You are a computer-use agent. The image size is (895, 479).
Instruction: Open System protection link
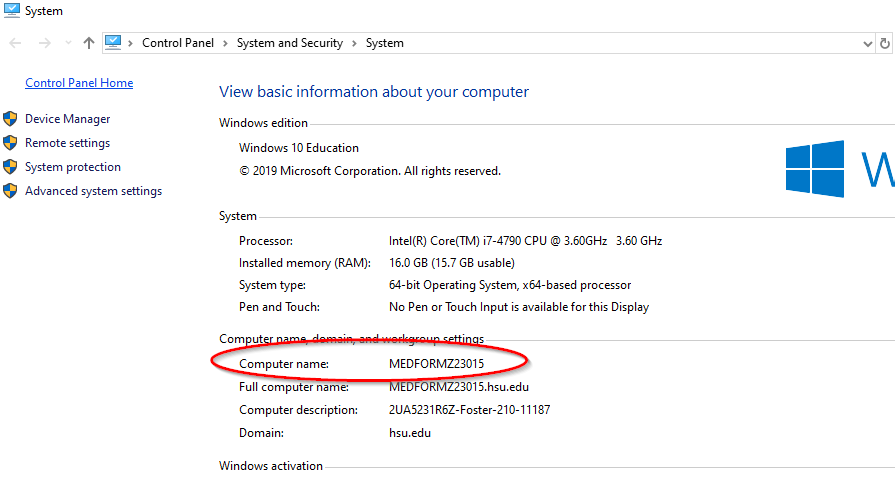[72, 167]
